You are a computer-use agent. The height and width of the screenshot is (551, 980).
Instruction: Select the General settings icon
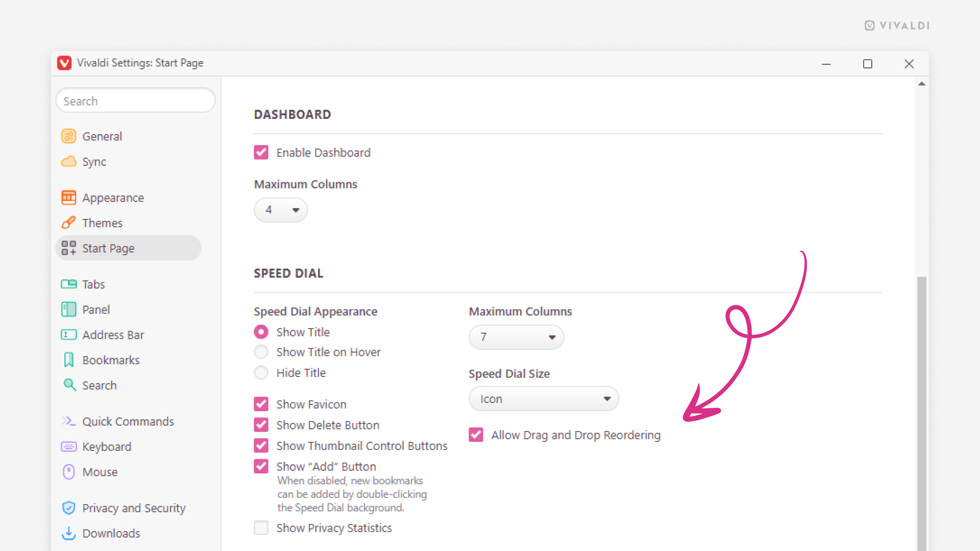point(69,136)
